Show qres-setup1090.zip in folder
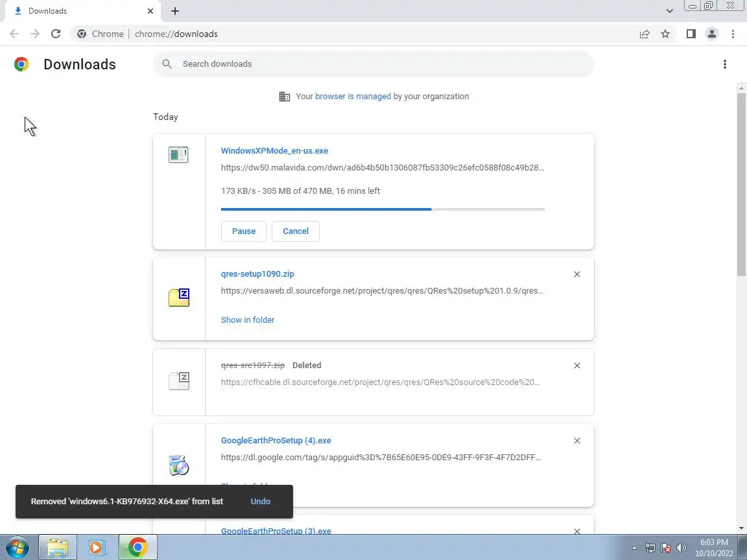The height and width of the screenshot is (560, 747). pyautogui.click(x=248, y=320)
